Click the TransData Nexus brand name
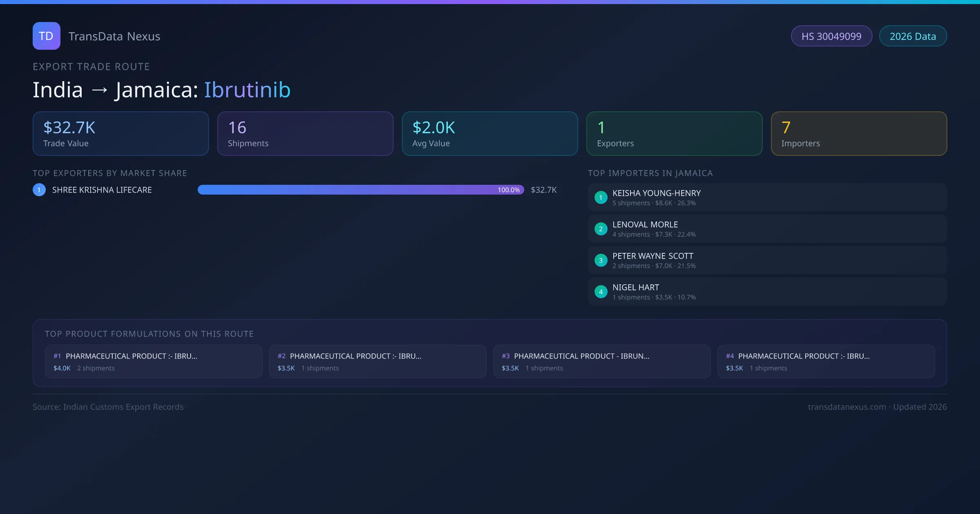Viewport: 980px width, 514px height. click(x=114, y=36)
